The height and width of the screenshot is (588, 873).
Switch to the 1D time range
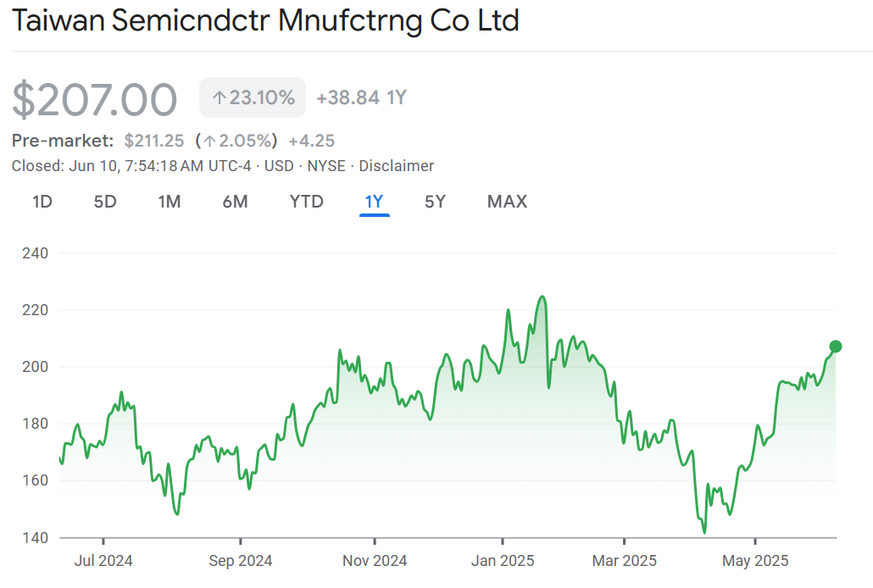tap(42, 202)
